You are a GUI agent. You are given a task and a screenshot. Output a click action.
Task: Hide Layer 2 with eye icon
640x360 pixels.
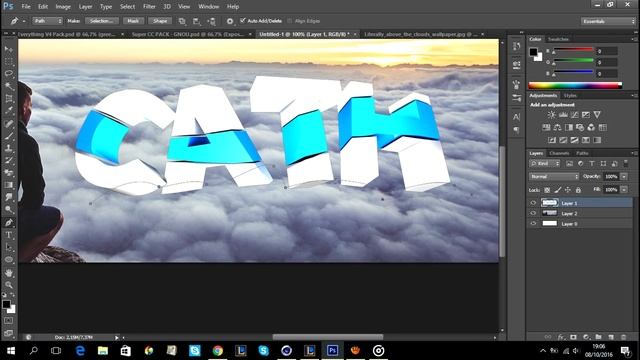533,213
